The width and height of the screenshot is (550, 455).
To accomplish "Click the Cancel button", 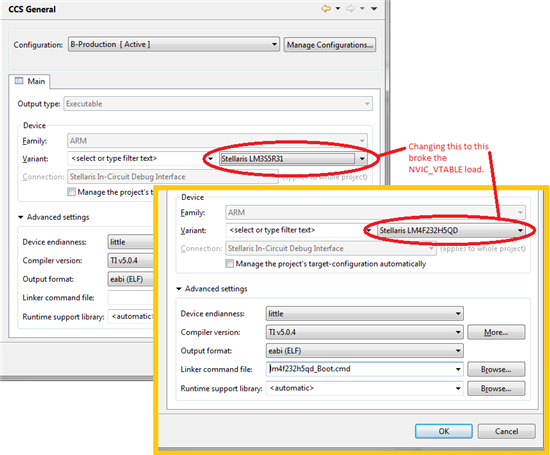I will [507, 431].
